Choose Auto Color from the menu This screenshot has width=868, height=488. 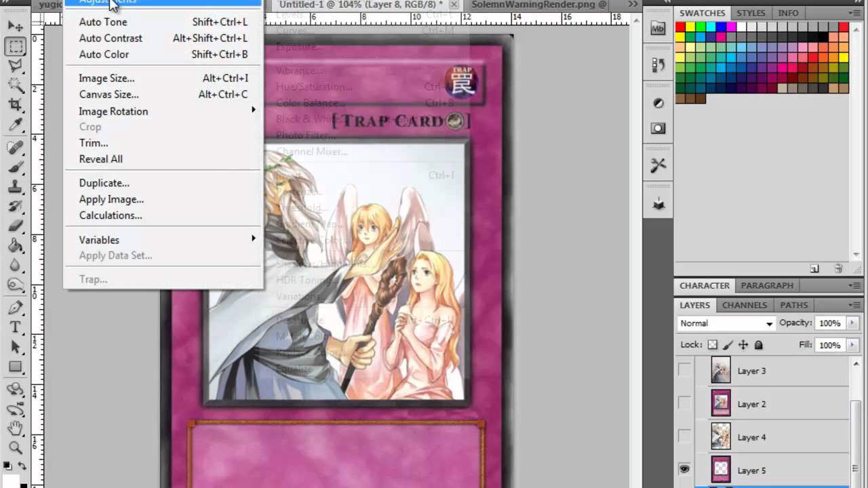(163, 54)
